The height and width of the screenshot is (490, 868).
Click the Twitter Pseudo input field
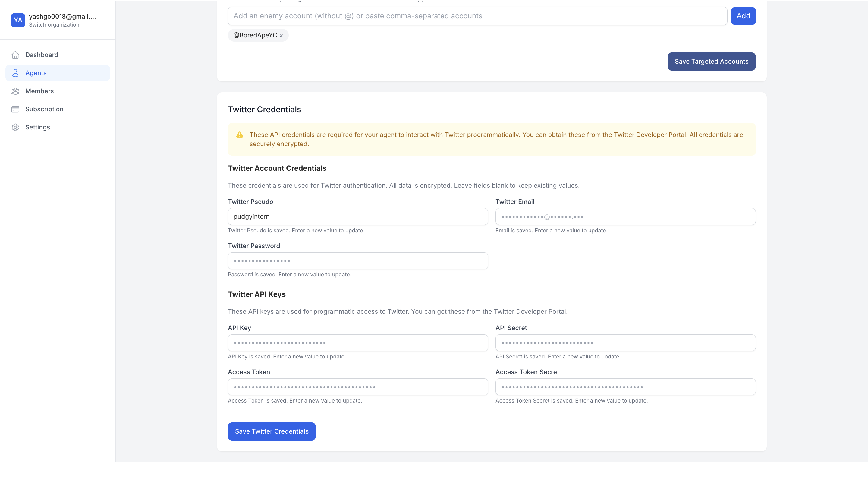pyautogui.click(x=357, y=217)
